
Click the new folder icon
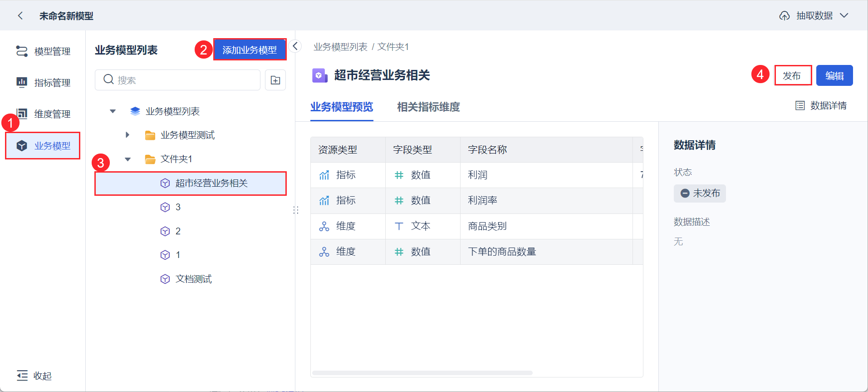tap(275, 80)
